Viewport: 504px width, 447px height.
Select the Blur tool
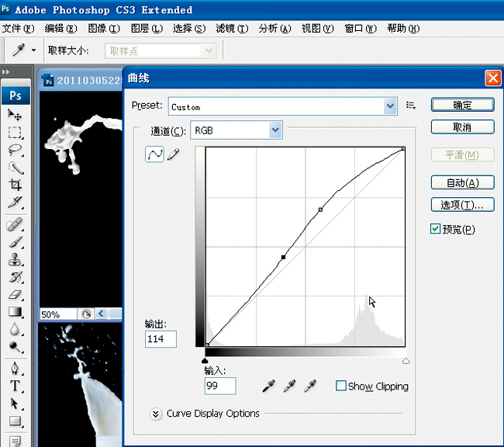15,329
